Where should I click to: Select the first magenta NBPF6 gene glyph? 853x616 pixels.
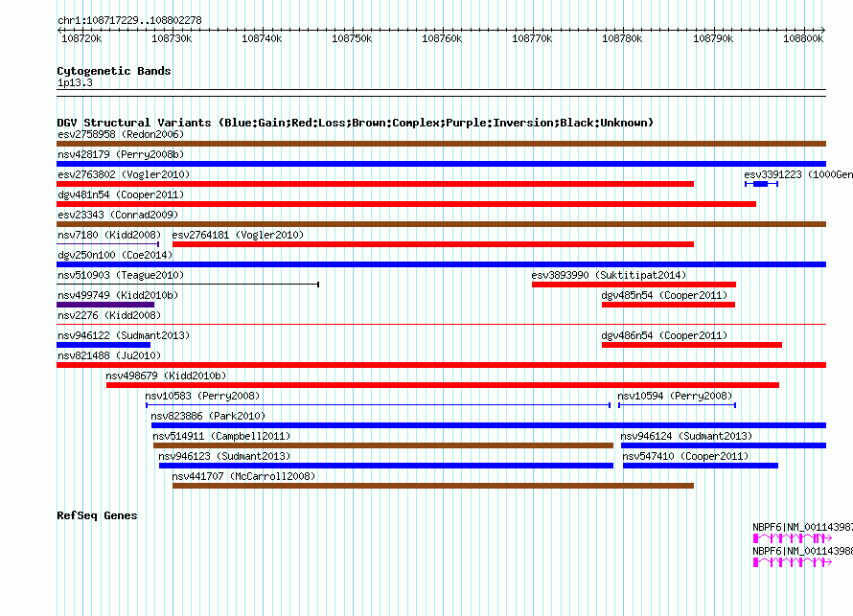pyautogui.click(x=793, y=538)
